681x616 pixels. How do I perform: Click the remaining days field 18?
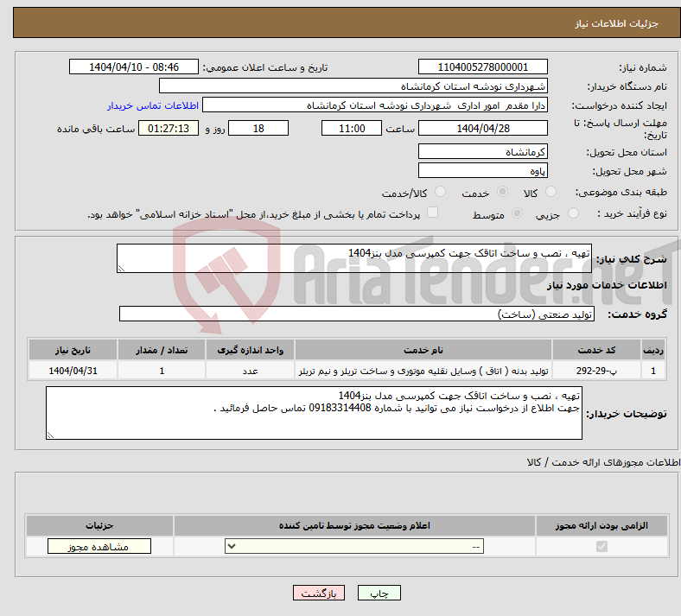pos(258,128)
